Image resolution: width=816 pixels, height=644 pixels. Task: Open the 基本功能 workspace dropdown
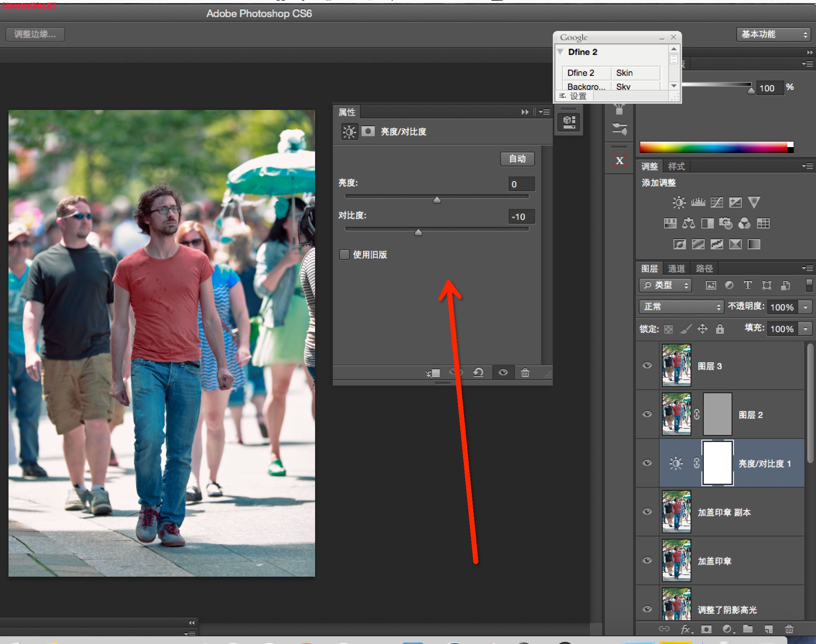pos(773,34)
